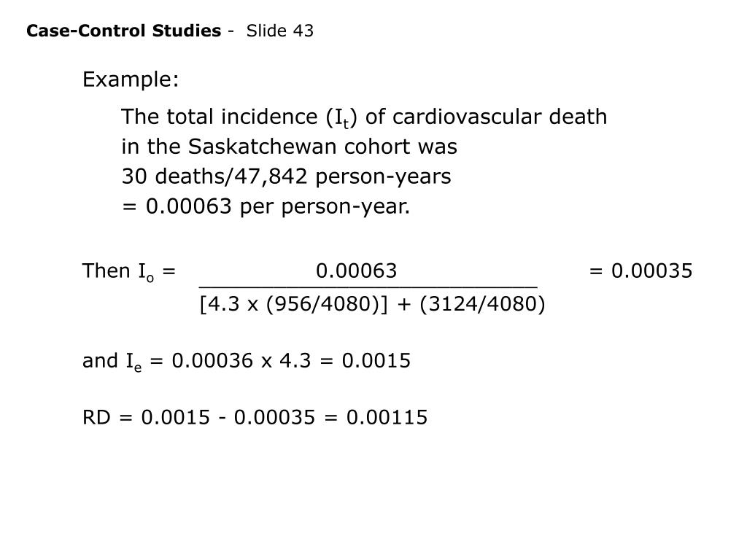Click '[4.3 x (956/4080)]' in denominator
747x560 pixels.
pos(294,304)
